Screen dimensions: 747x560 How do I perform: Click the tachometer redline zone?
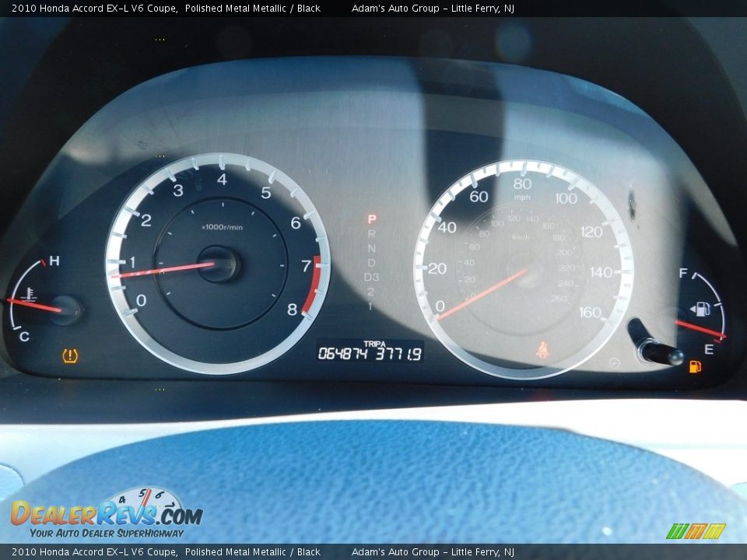313,283
